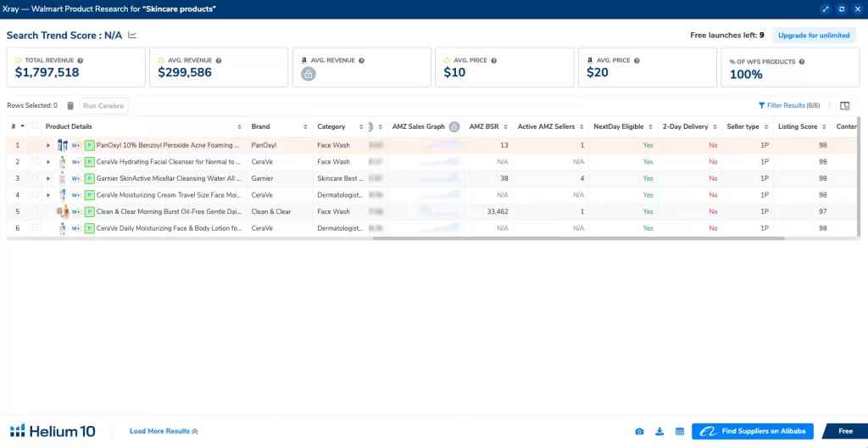Click 'Clean & Clear Morning Burst' product title

pyautogui.click(x=169, y=212)
